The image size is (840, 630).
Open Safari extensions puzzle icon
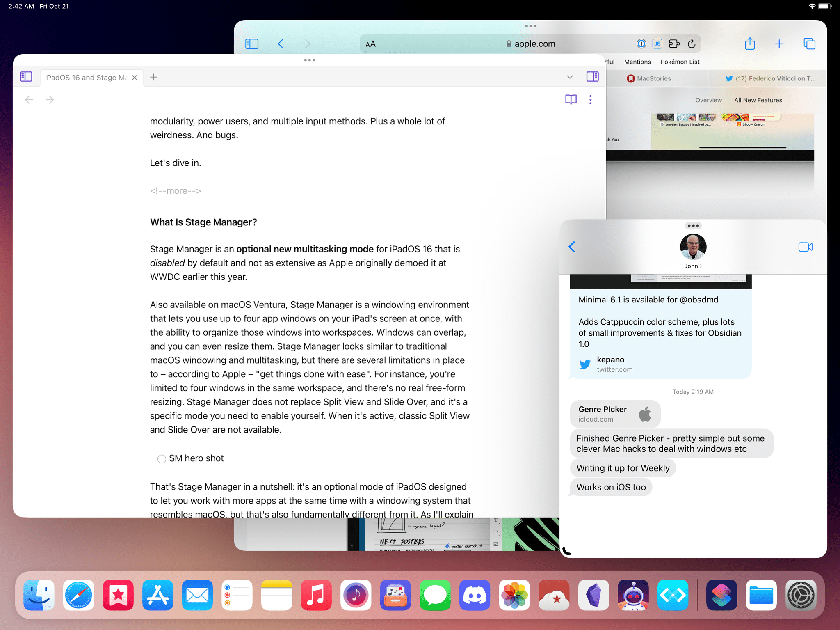coord(674,44)
